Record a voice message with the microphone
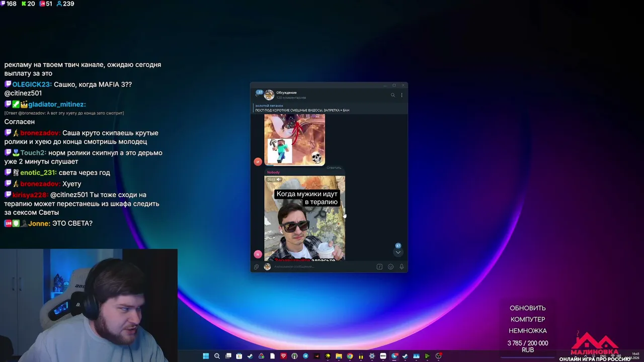This screenshot has width=644, height=362. pyautogui.click(x=401, y=267)
